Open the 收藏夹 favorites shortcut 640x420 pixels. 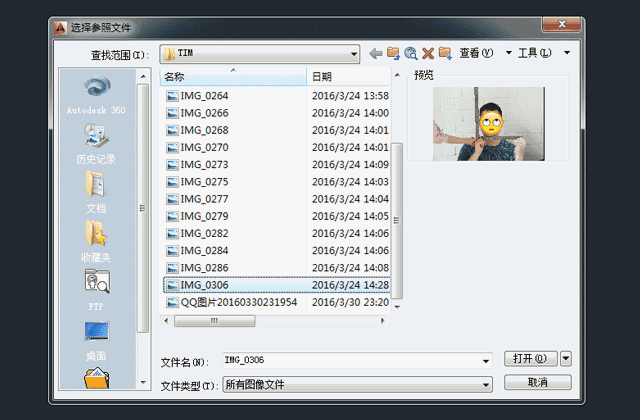(x=96, y=242)
